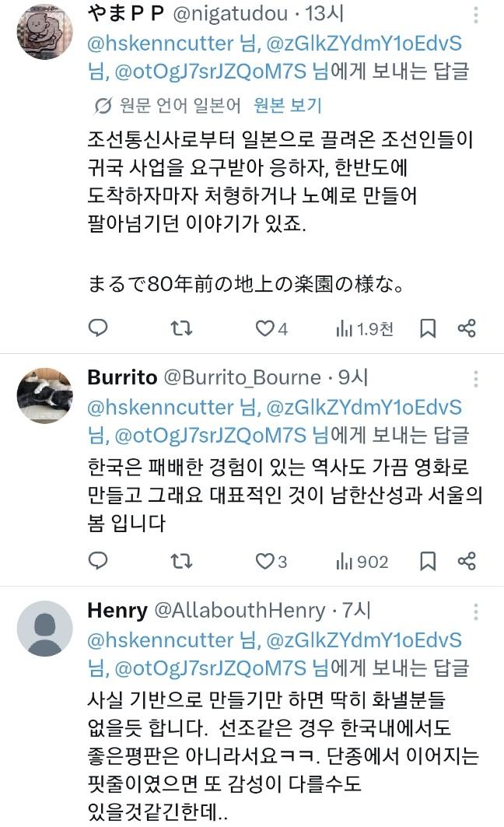
Task: Like Burrito's tweet with 3 likes
Action: [x=271, y=561]
